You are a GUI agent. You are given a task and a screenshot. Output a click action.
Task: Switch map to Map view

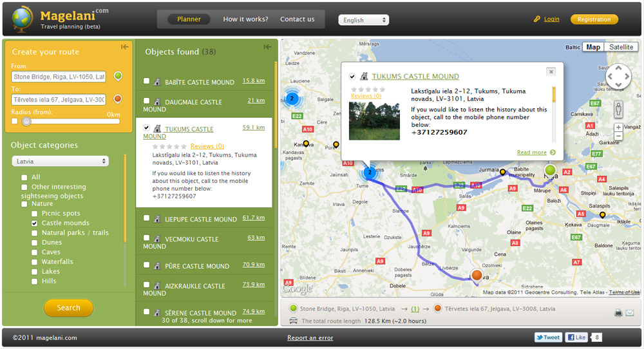click(x=593, y=47)
